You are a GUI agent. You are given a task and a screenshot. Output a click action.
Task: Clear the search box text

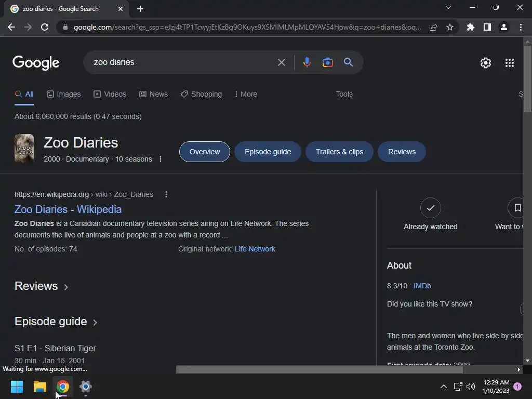[x=281, y=62]
